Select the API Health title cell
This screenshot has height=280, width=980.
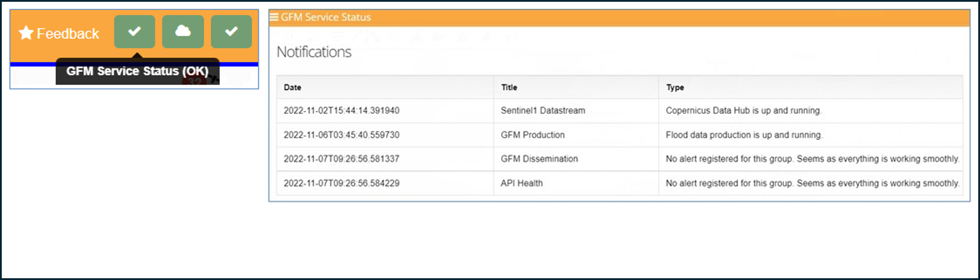522,183
